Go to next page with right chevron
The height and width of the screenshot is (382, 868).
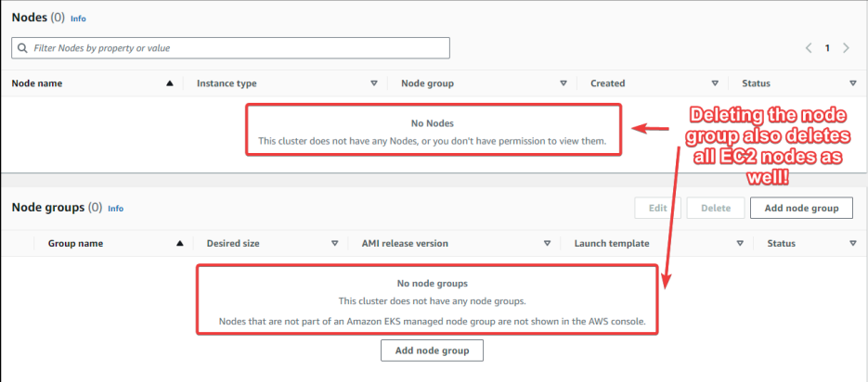(x=846, y=48)
